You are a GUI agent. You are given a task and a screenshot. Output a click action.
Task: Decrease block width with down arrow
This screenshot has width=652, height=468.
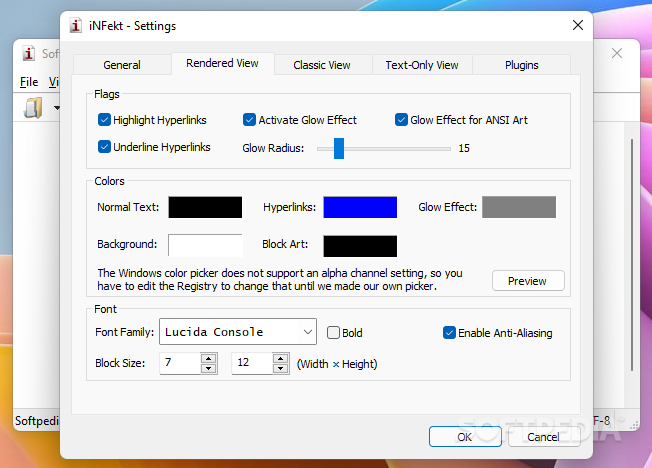click(208, 368)
